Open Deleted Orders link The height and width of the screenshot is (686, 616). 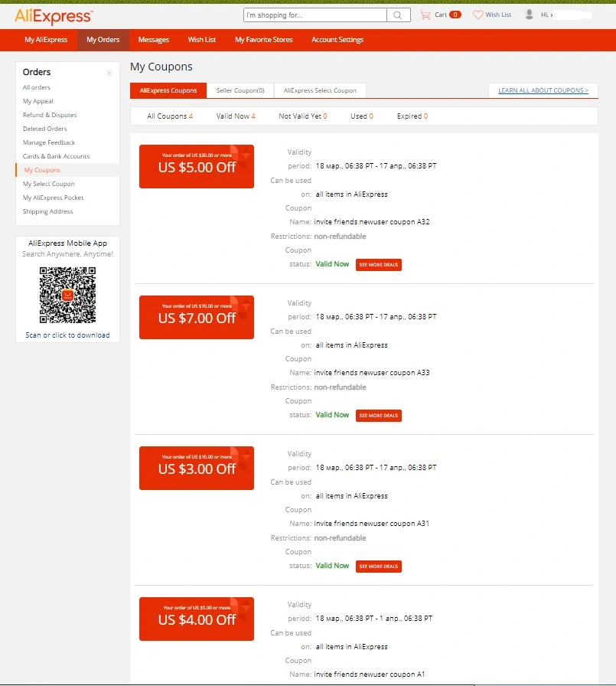(44, 129)
